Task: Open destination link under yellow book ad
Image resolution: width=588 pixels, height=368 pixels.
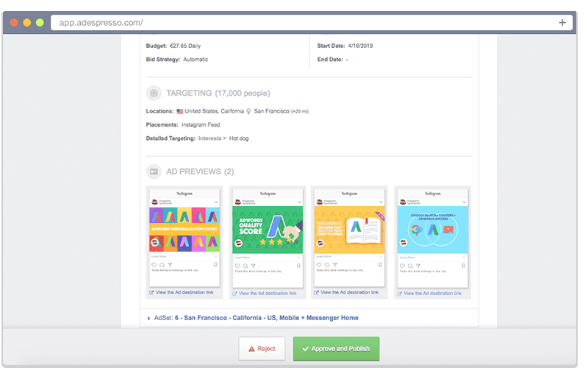Action: tap(350, 293)
